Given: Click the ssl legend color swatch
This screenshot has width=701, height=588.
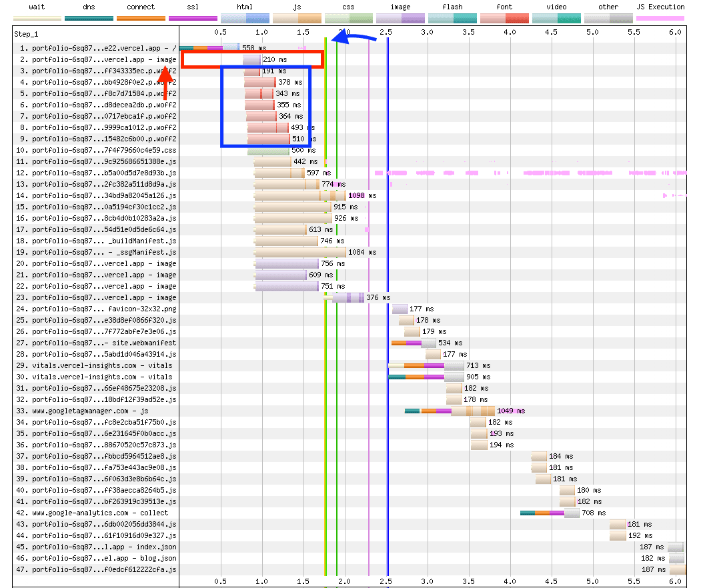Looking at the screenshot, I should pyautogui.click(x=193, y=18).
